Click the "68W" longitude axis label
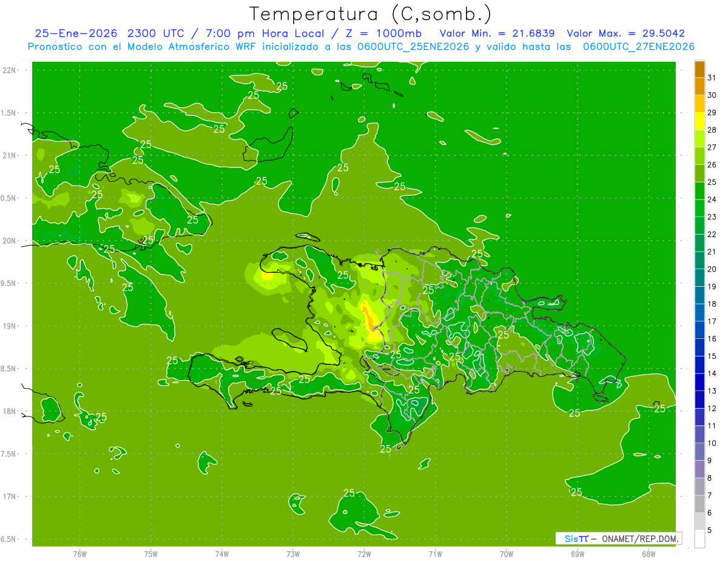 pos(649,554)
